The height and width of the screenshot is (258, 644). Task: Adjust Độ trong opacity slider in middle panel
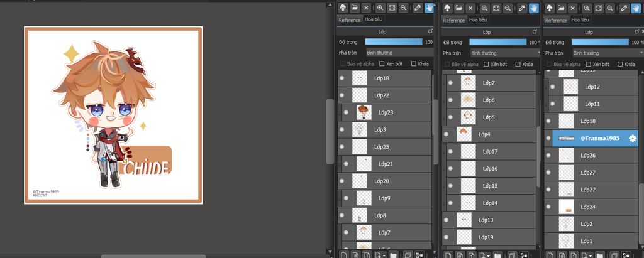[498, 42]
